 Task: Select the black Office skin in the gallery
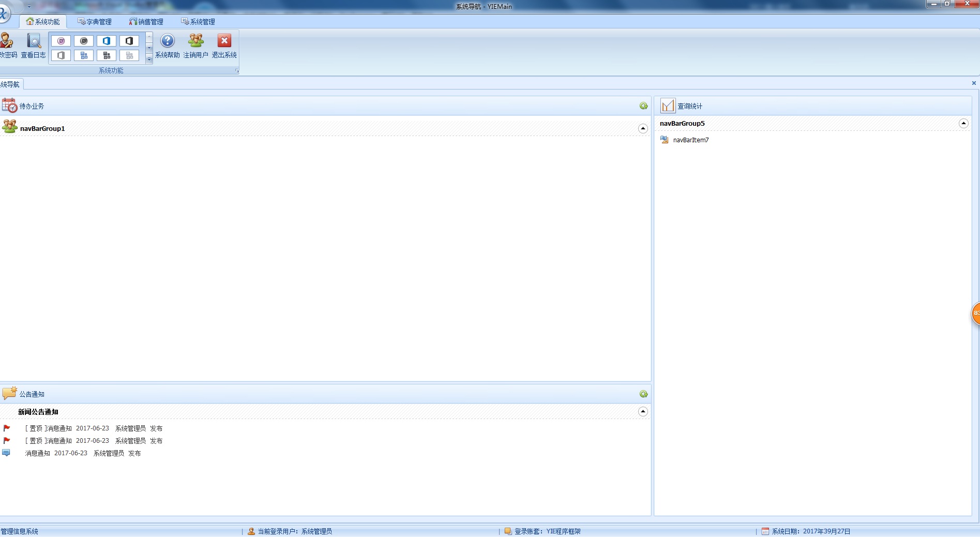click(x=129, y=41)
